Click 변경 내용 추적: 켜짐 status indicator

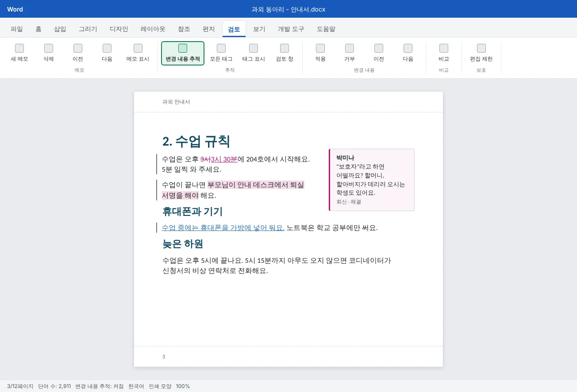[100, 386]
